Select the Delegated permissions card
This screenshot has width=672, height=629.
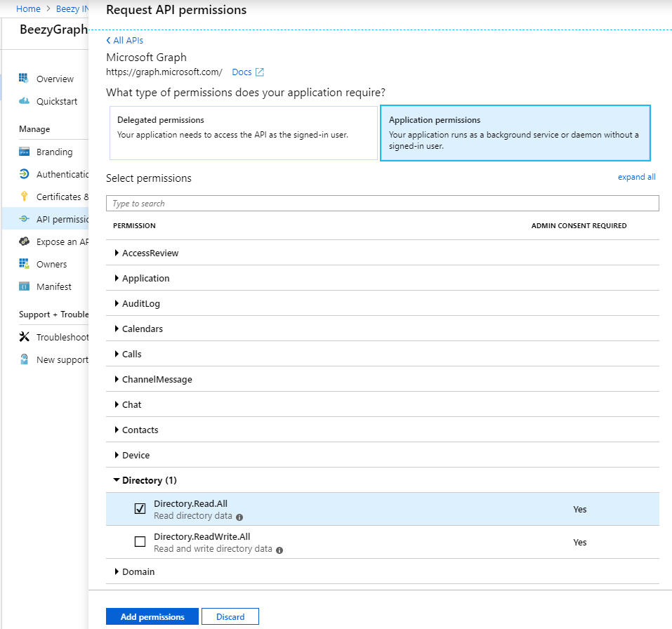tap(244, 133)
